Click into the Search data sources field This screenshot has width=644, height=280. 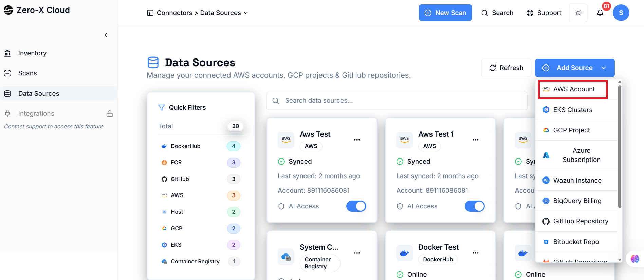tap(397, 101)
